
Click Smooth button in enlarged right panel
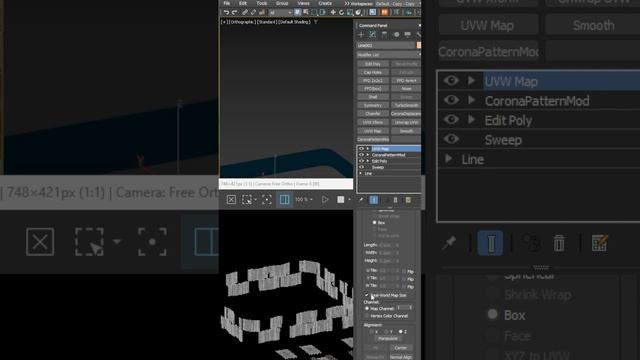tap(593, 25)
